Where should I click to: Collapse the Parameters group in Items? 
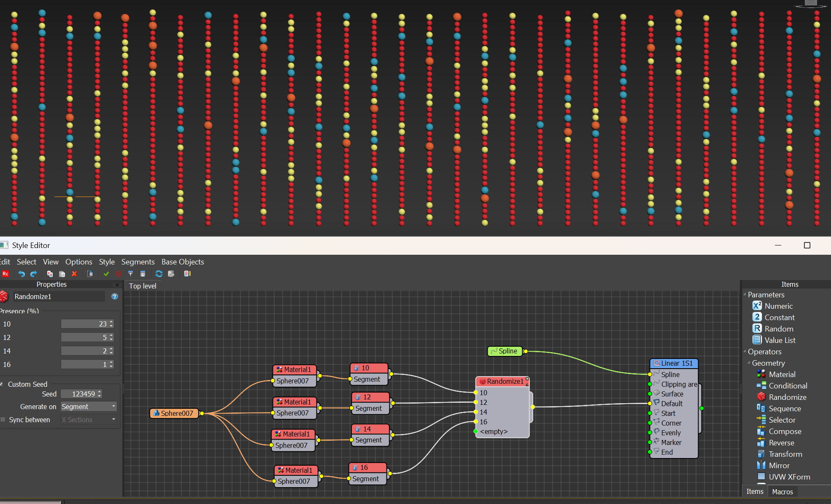point(745,294)
